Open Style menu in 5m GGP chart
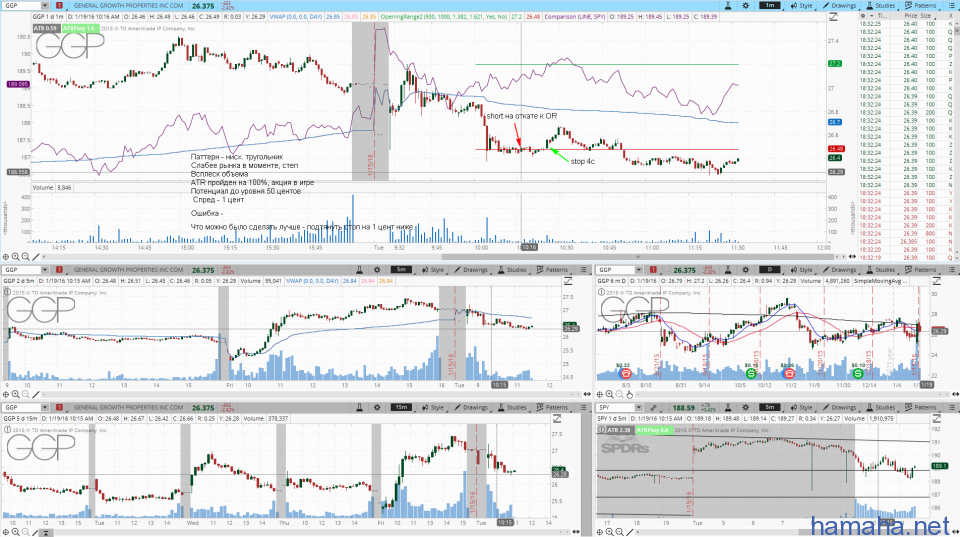 433,269
